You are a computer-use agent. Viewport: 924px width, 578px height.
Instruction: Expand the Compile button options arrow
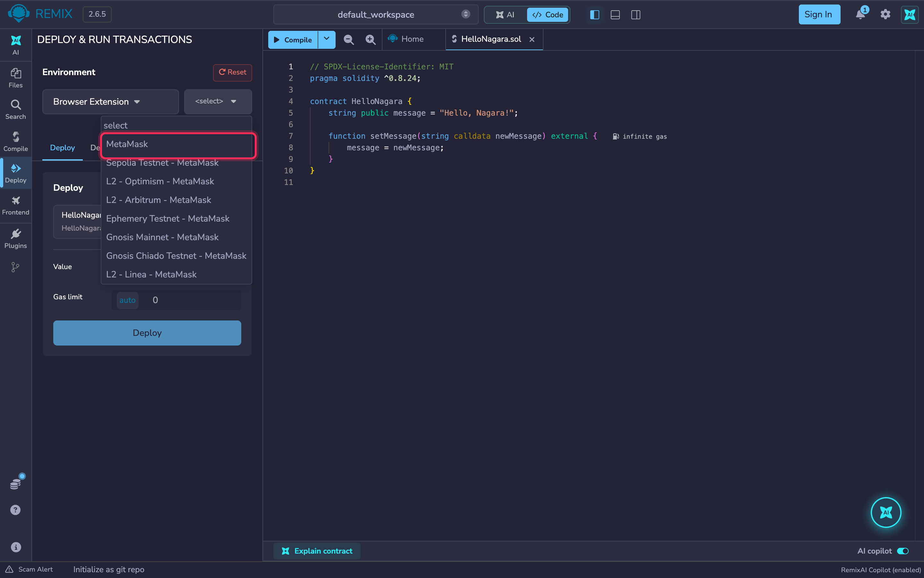[327, 39]
